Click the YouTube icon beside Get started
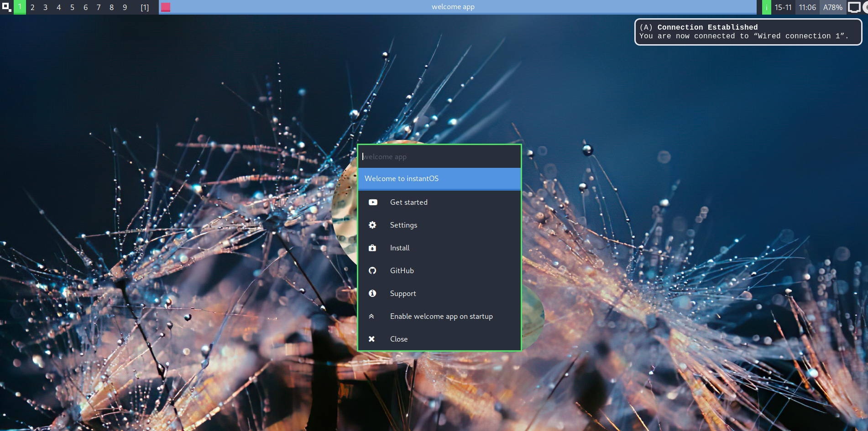868x431 pixels. 373,202
